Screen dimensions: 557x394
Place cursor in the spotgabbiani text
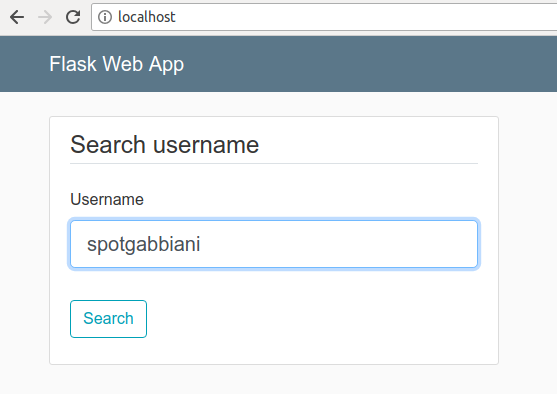tap(144, 244)
